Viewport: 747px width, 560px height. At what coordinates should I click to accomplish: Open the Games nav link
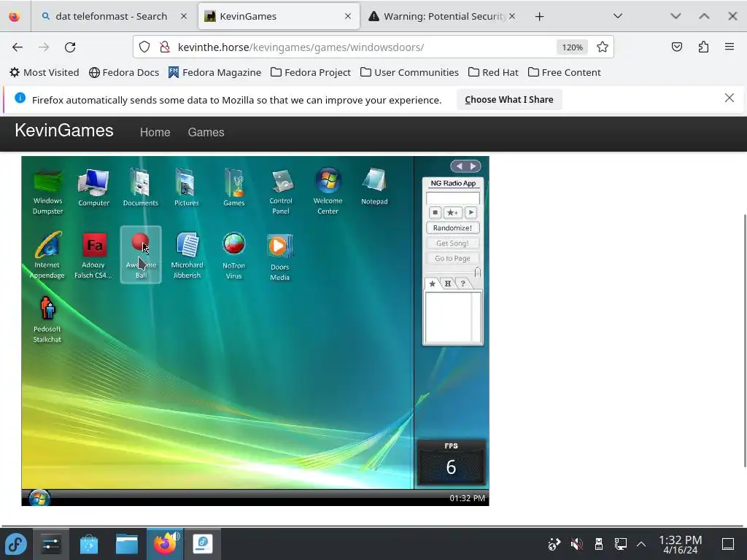(x=206, y=133)
